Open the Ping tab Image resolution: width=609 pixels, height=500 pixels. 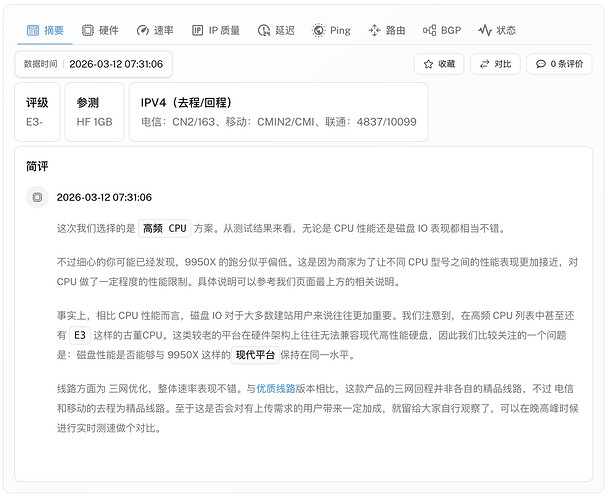[331, 30]
